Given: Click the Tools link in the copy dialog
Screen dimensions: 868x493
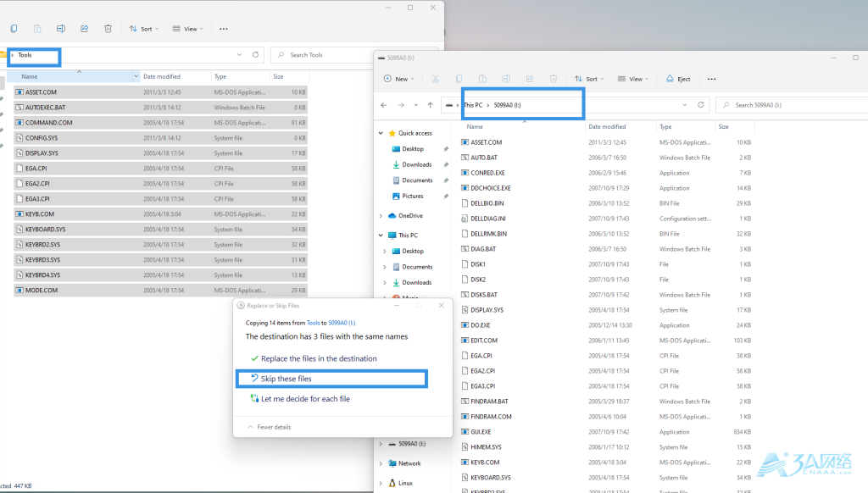Looking at the screenshot, I should (313, 323).
